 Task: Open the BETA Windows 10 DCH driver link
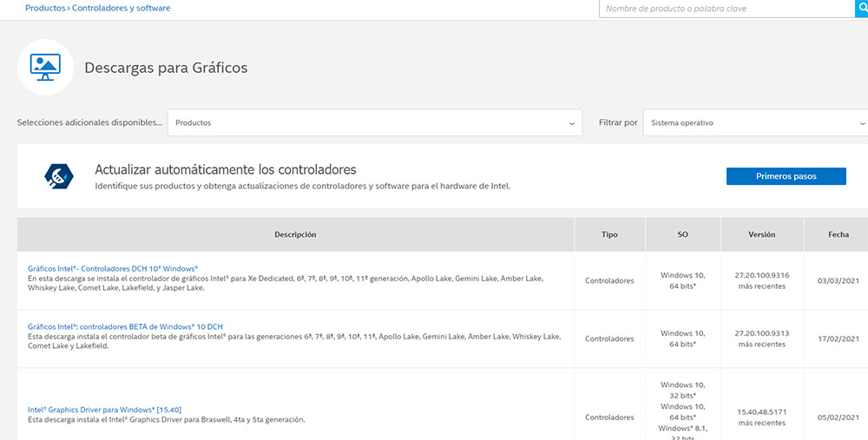tap(125, 326)
